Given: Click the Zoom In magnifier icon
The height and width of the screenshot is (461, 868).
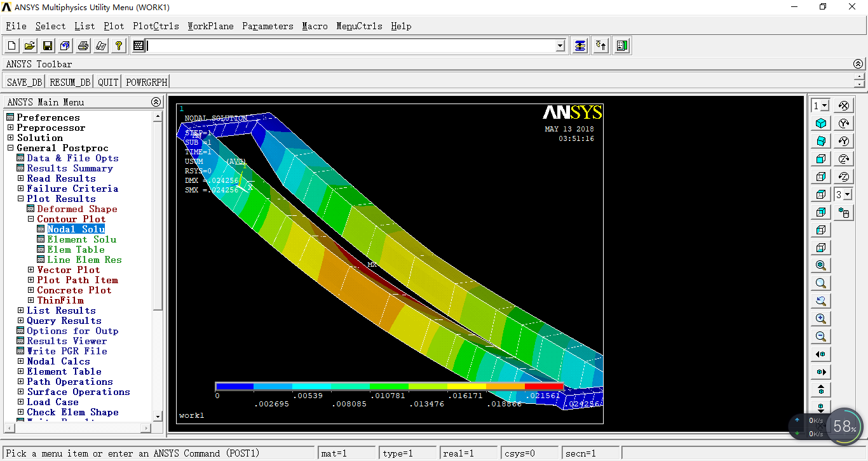Looking at the screenshot, I should [x=821, y=319].
